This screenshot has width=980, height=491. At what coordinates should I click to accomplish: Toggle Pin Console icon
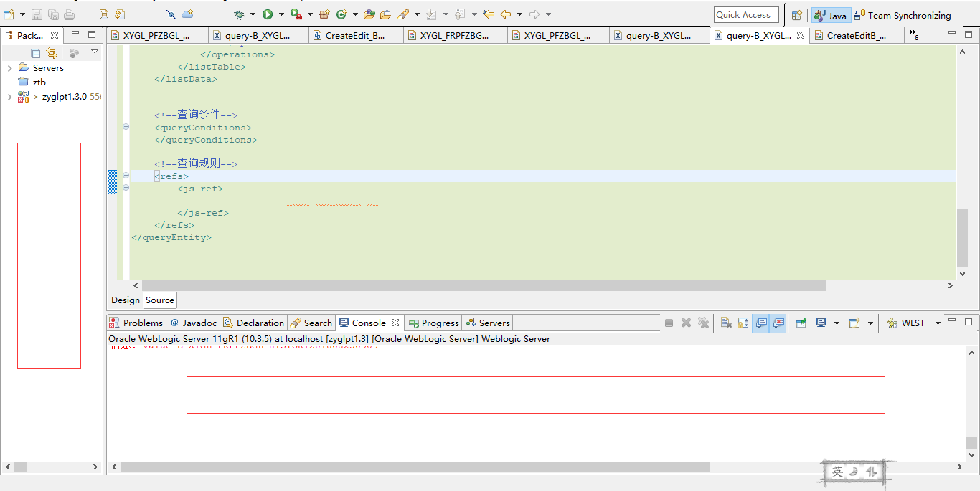click(801, 323)
